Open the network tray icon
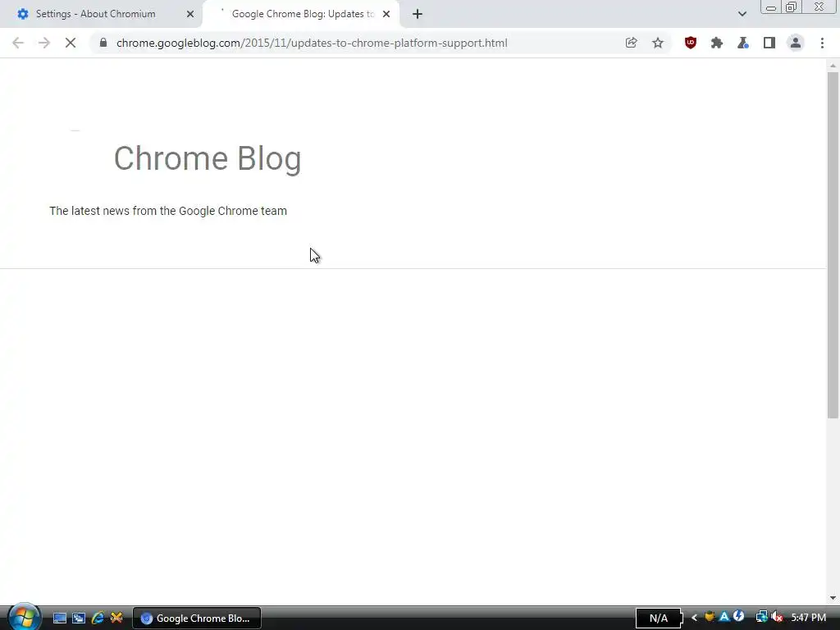The height and width of the screenshot is (630, 840). [761, 618]
